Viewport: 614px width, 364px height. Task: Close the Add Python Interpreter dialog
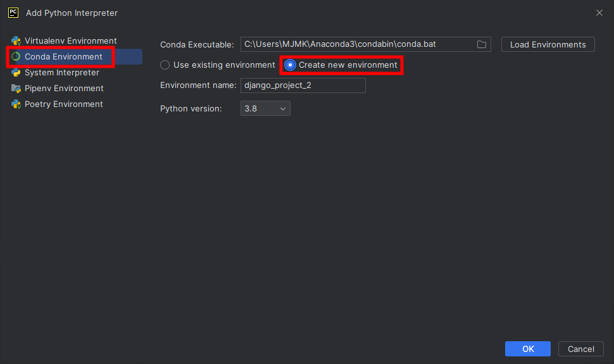click(599, 13)
